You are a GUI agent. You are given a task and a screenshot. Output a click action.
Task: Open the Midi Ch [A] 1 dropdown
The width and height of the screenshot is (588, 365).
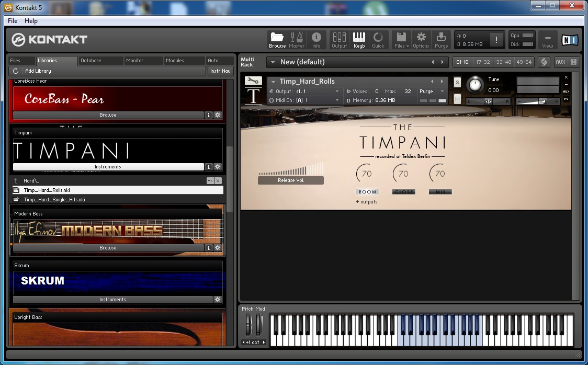point(304,100)
